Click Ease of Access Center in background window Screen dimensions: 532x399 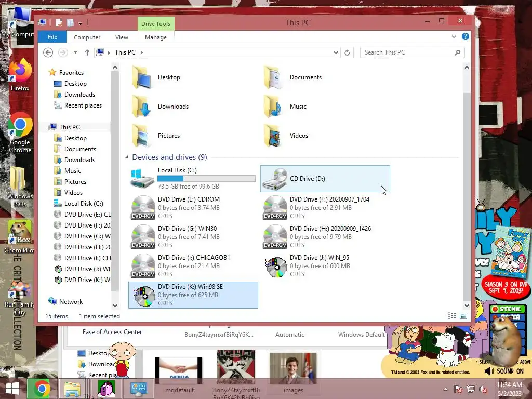[x=112, y=332]
